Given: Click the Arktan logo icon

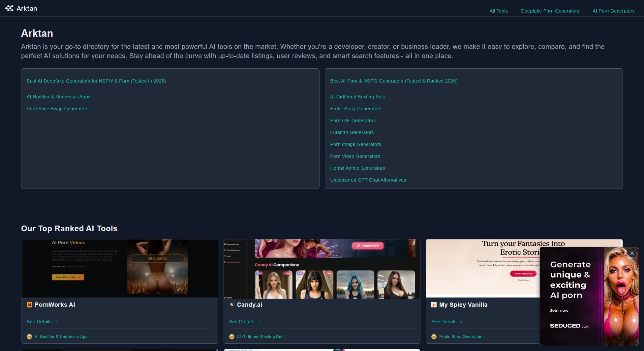Looking at the screenshot, I should (x=9, y=8).
